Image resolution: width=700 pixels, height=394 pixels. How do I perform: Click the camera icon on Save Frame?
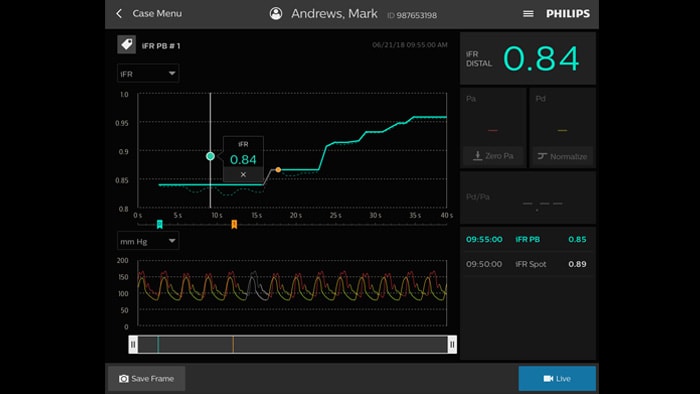(124, 378)
